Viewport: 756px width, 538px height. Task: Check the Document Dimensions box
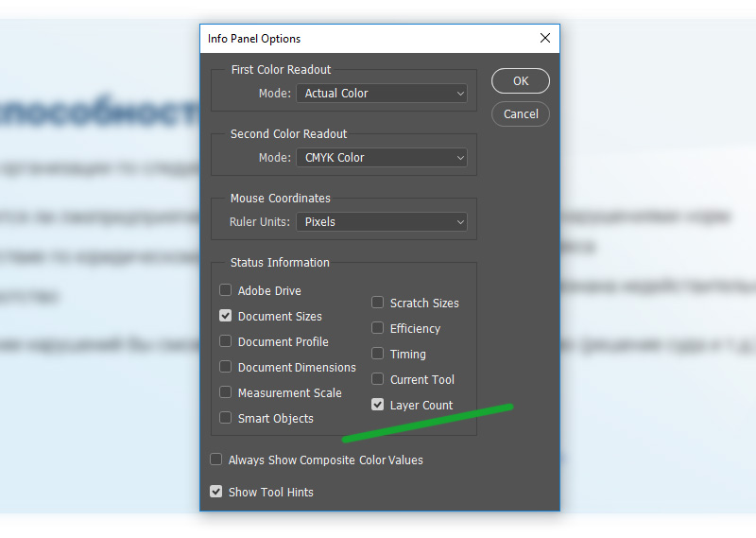pos(226,368)
